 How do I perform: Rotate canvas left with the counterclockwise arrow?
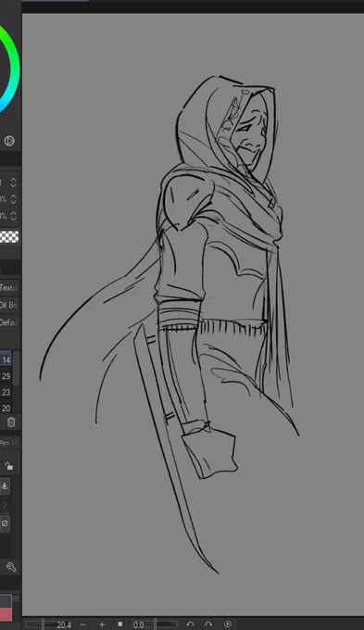coord(191,624)
